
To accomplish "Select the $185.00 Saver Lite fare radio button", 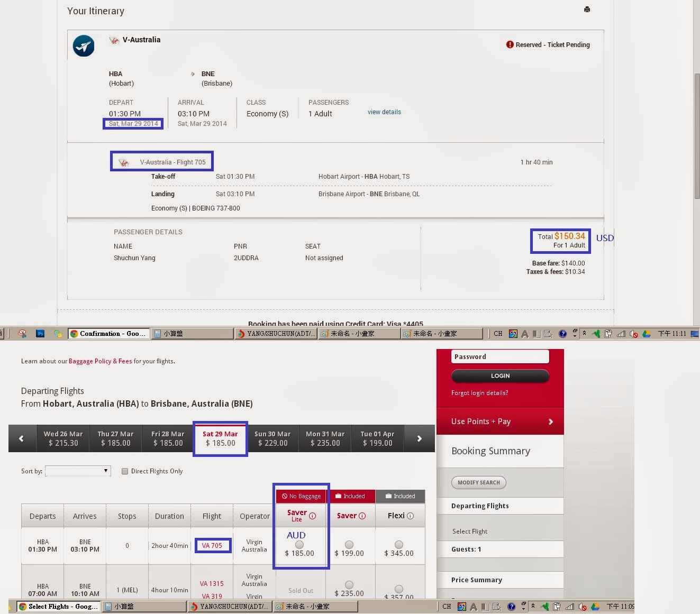I will (x=299, y=544).
